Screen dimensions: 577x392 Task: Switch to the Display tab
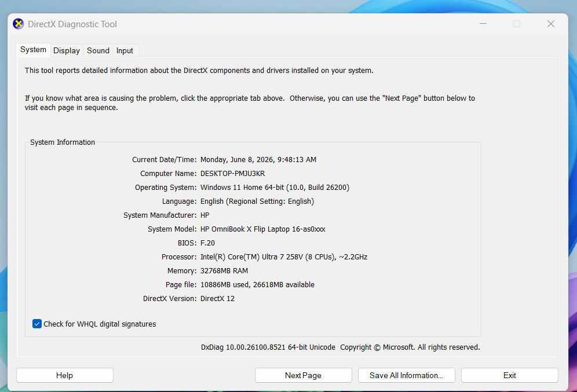67,50
